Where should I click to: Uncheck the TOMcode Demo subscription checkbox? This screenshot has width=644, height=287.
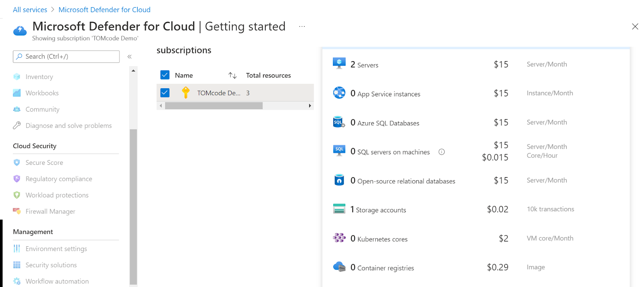[165, 93]
